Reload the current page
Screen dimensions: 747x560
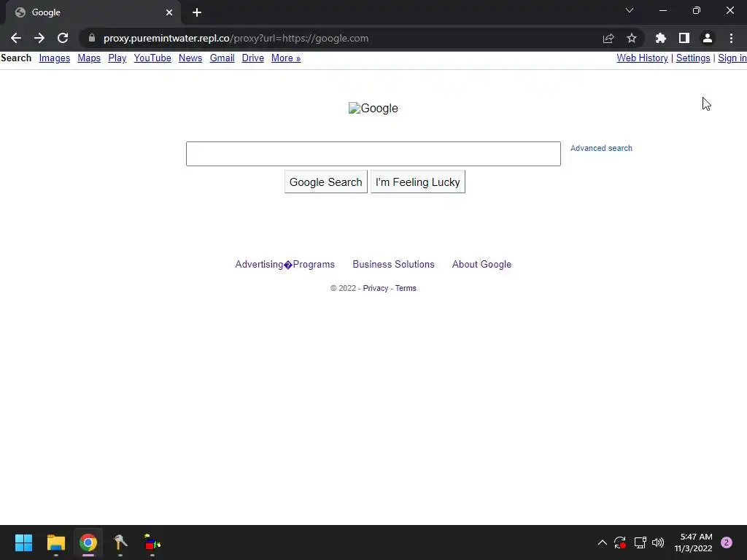pyautogui.click(x=63, y=38)
